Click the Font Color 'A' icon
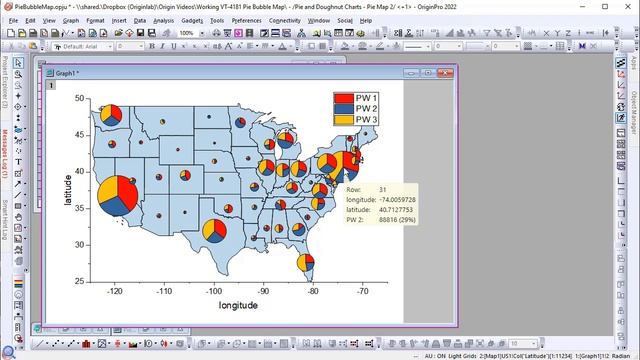Viewport: 640px width, 360px height. click(282, 47)
